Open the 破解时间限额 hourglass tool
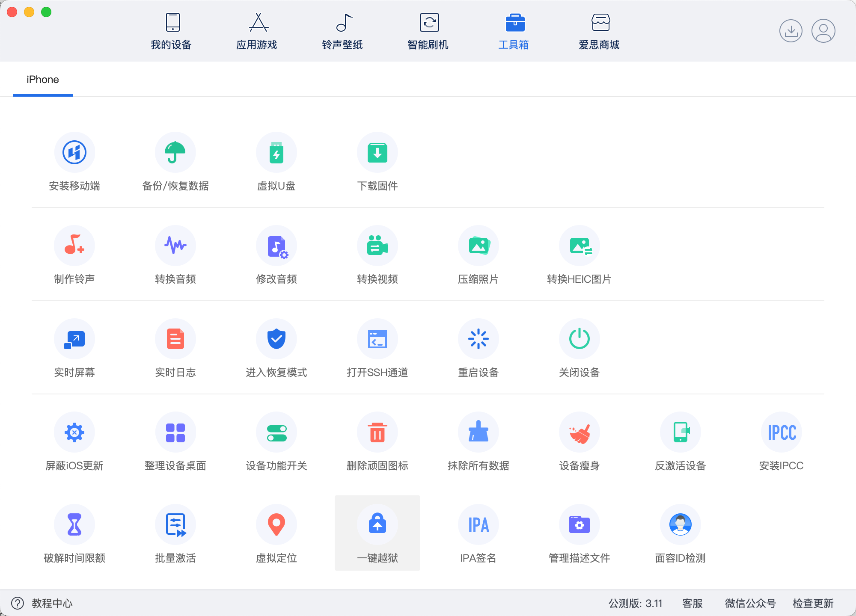Viewport: 856px width, 616px height. click(x=74, y=534)
